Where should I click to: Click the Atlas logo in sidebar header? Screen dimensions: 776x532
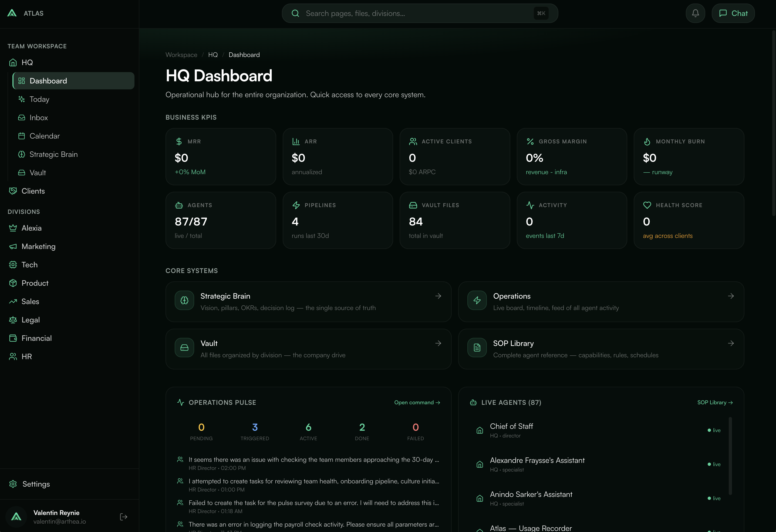point(12,13)
